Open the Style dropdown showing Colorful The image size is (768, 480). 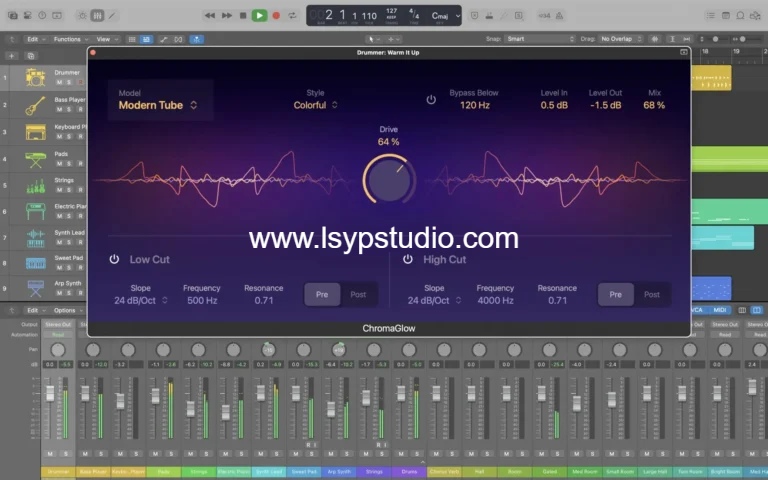[x=315, y=105]
